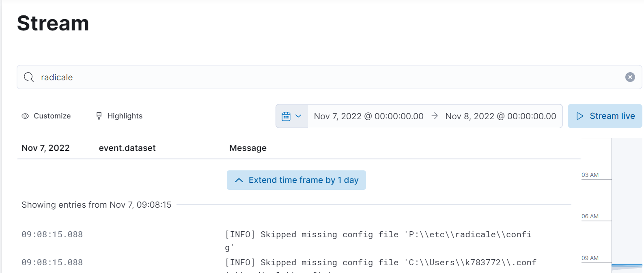The height and width of the screenshot is (273, 644).
Task: Expand the end date selector
Action: coord(500,116)
